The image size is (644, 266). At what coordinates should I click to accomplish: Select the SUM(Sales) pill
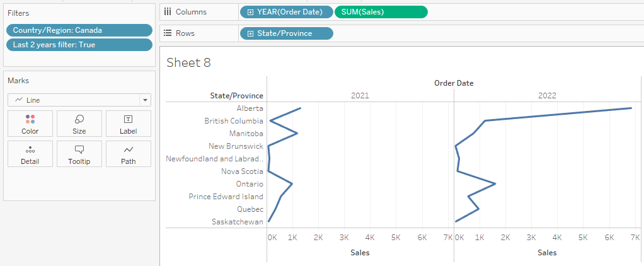coord(381,12)
